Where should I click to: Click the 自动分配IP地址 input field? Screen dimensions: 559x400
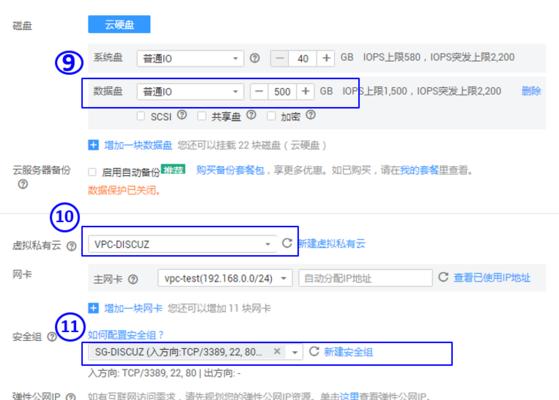click(x=365, y=278)
